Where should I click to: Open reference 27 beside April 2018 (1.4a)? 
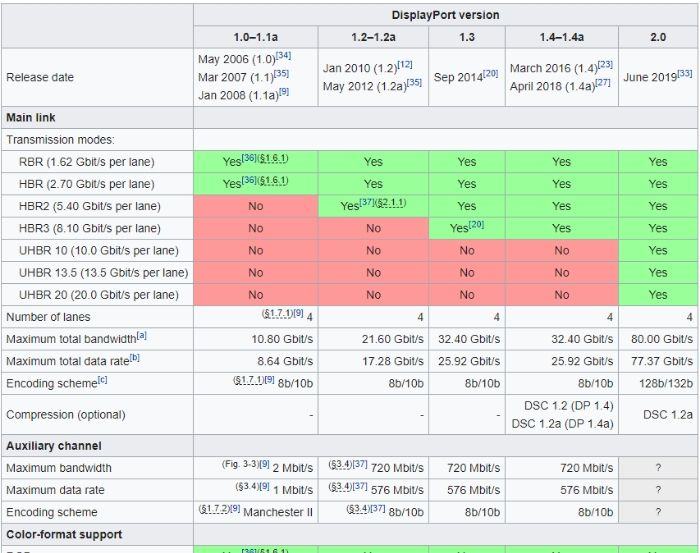[603, 83]
